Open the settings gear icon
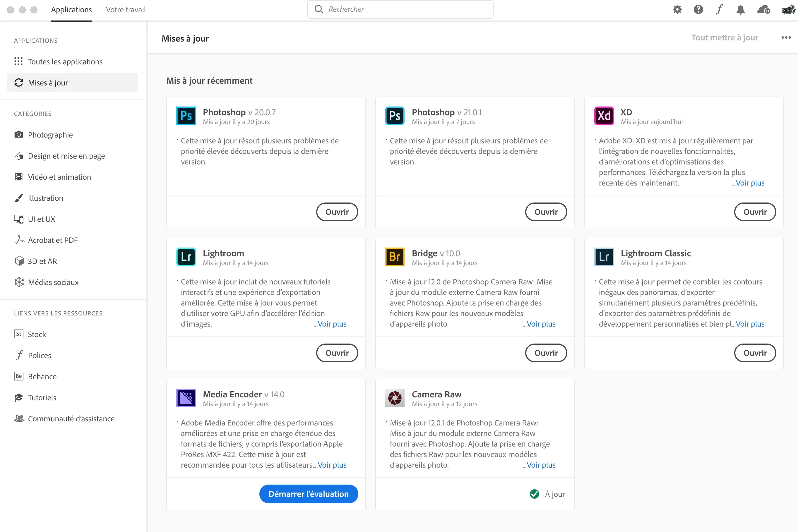Viewport: 798px width, 532px height. pyautogui.click(x=677, y=9)
